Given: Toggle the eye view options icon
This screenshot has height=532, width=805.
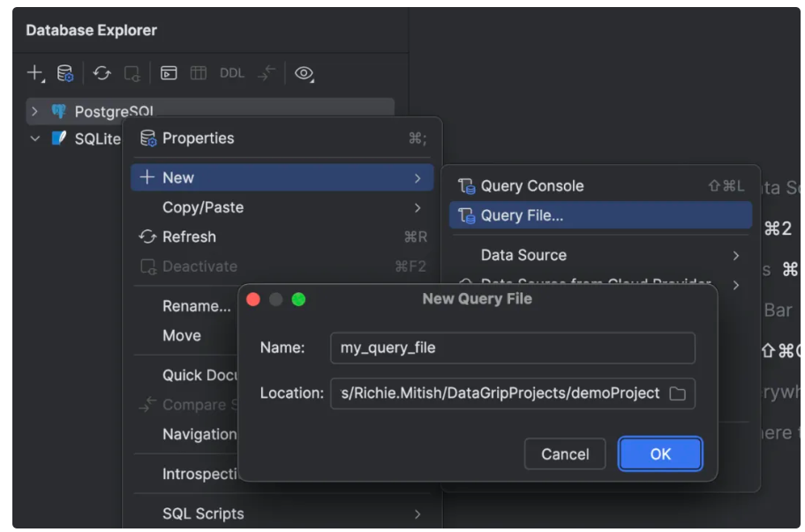Looking at the screenshot, I should coord(305,73).
